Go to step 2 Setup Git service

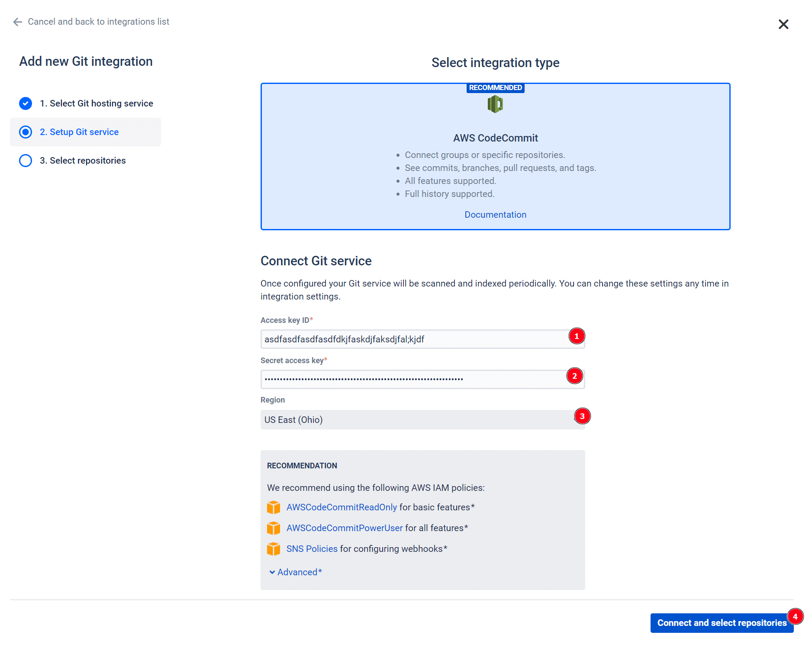click(79, 132)
